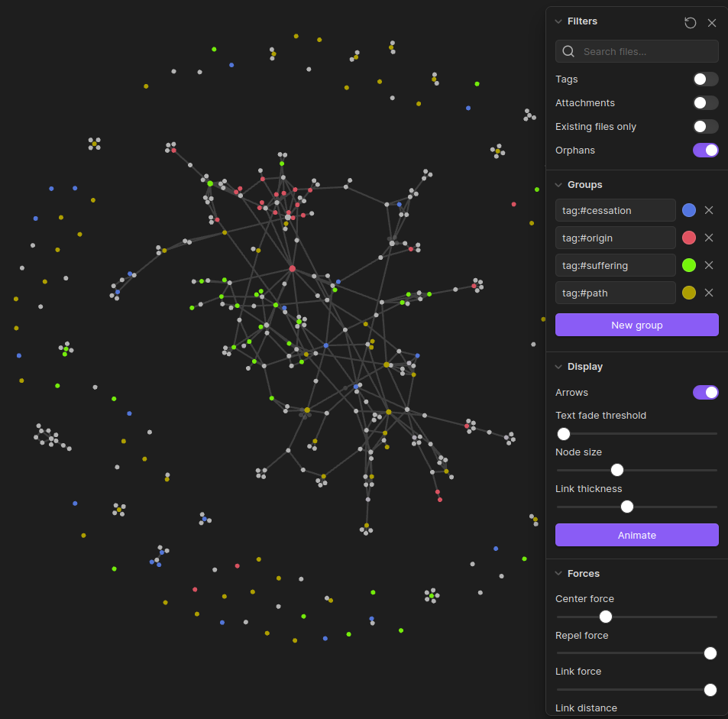Collapse the Groups section

[x=558, y=185]
